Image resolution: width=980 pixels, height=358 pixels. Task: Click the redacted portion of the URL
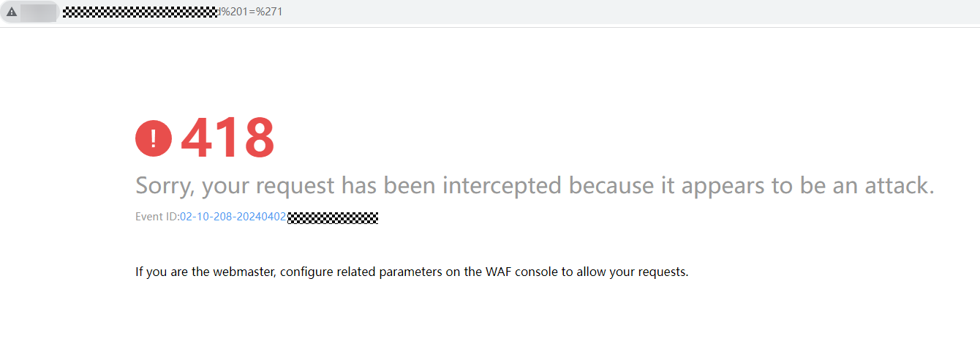[140, 12]
